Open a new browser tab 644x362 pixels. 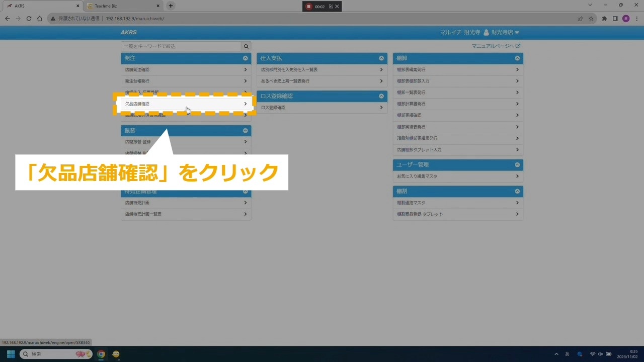[x=171, y=6]
